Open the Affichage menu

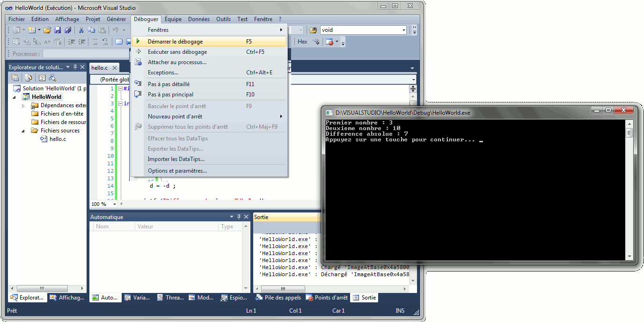coord(67,19)
